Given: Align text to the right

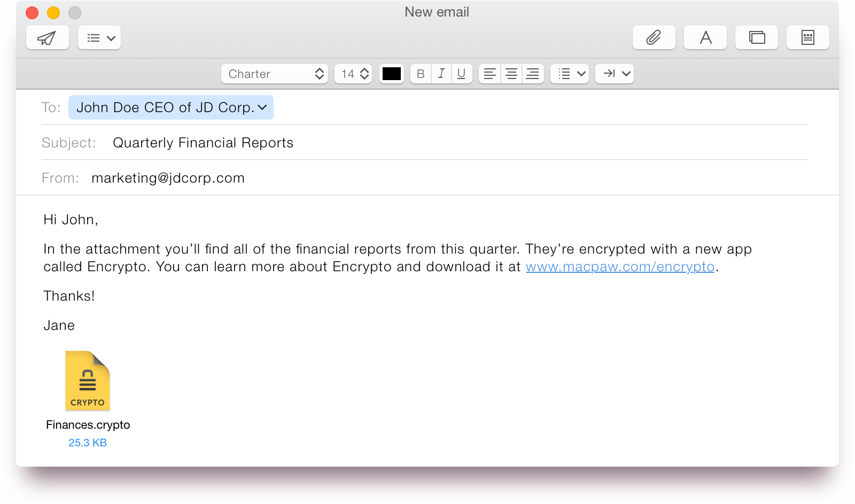Looking at the screenshot, I should click(x=532, y=74).
